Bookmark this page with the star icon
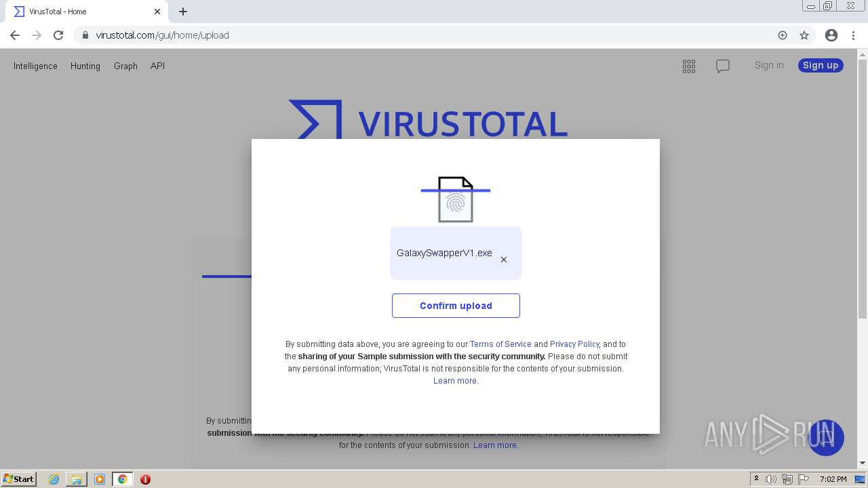 tap(804, 35)
